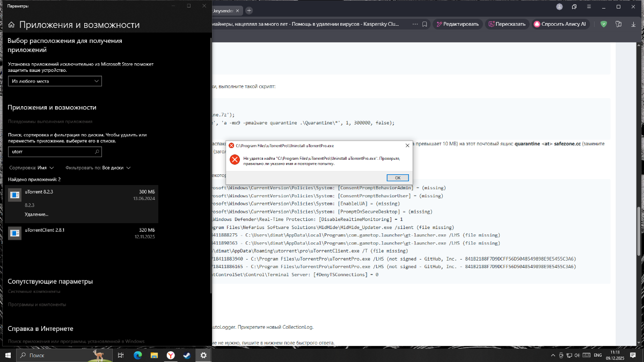Open the browser extensions icon
The image size is (644, 362).
coord(618,24)
